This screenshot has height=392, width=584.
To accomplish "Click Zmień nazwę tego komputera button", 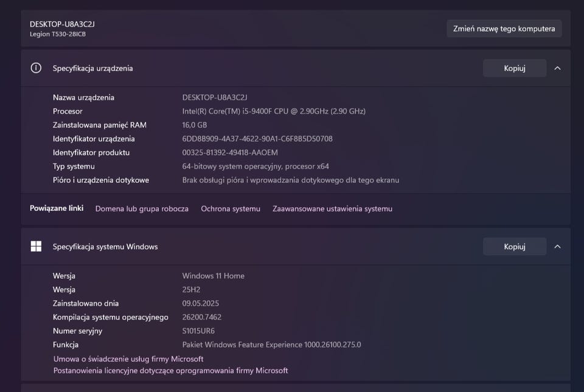I will coord(504,29).
